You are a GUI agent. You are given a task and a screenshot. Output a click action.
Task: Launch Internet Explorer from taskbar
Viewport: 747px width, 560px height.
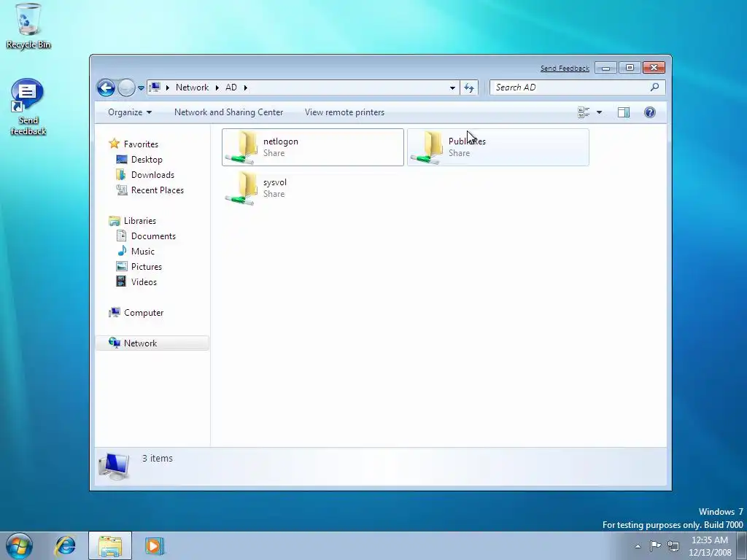click(x=65, y=546)
